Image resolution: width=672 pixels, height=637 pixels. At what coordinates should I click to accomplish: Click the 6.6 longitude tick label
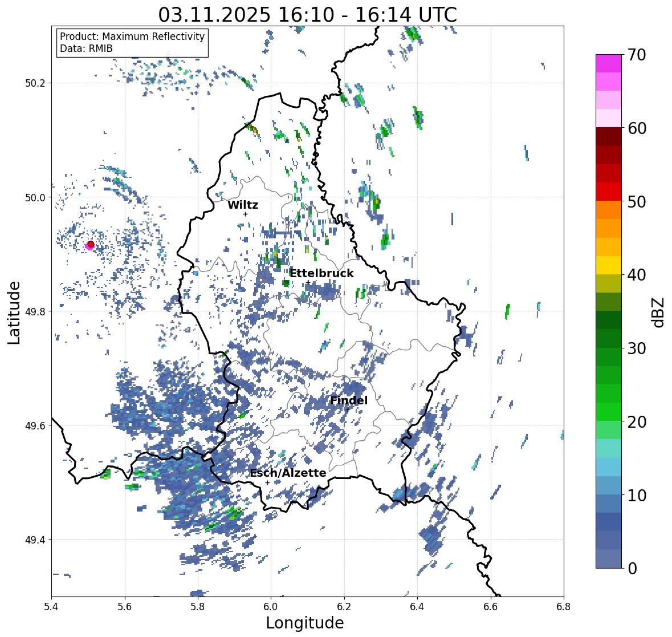click(x=491, y=606)
